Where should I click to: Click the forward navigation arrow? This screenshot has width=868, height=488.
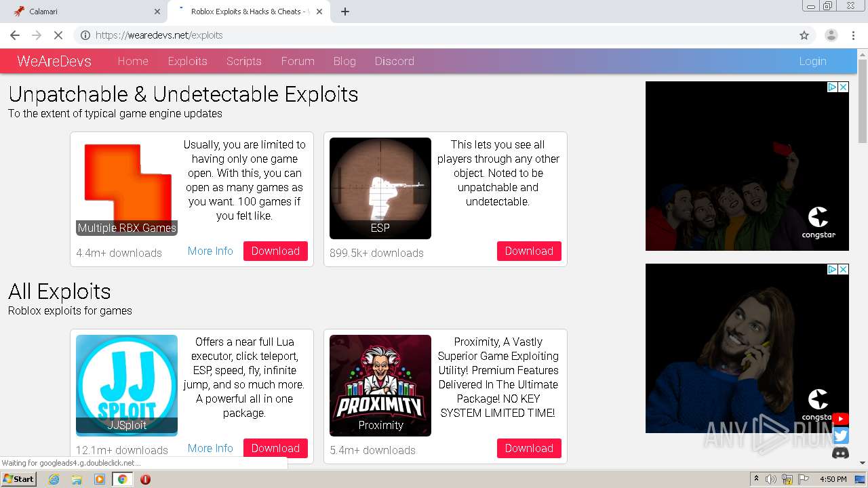pyautogui.click(x=37, y=35)
